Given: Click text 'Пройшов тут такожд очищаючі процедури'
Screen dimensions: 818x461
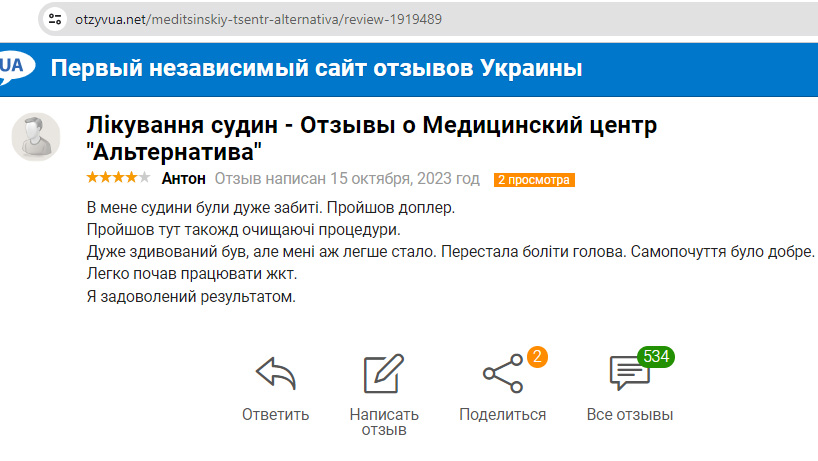Looking at the screenshot, I should pos(244,230).
